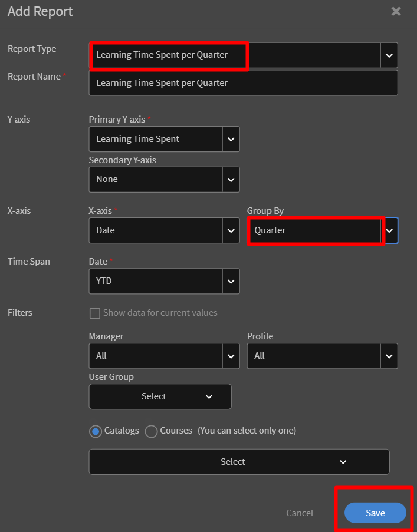Image resolution: width=417 pixels, height=532 pixels.
Task: Open the Group By chevron arrow
Action: (x=389, y=231)
